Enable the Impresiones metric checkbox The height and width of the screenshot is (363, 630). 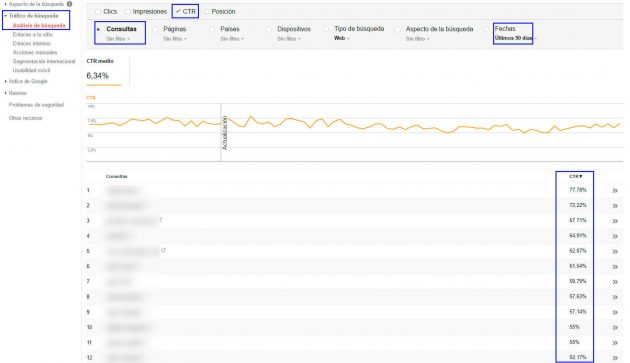tap(127, 12)
